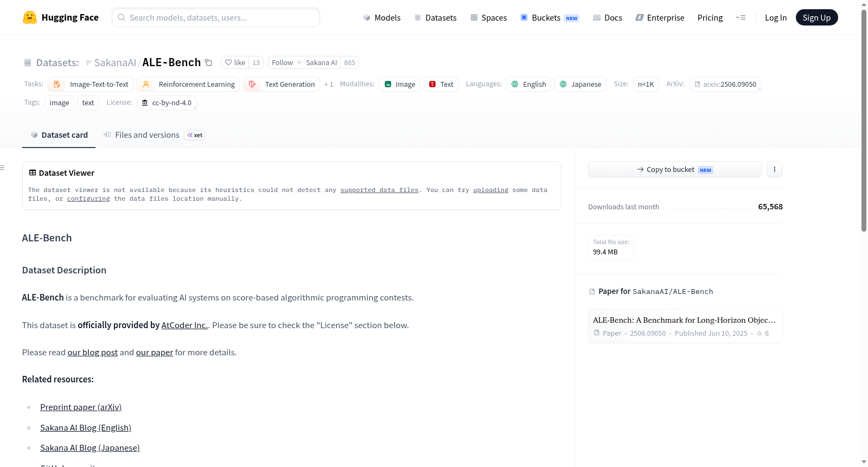Image resolution: width=868 pixels, height=467 pixels.
Task: Click the Log In link
Action: pos(776,17)
